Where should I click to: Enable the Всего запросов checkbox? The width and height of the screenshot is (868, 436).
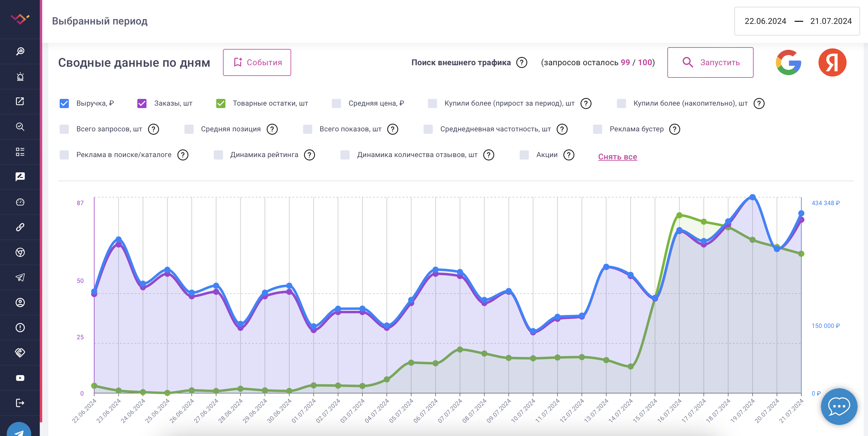coord(64,129)
